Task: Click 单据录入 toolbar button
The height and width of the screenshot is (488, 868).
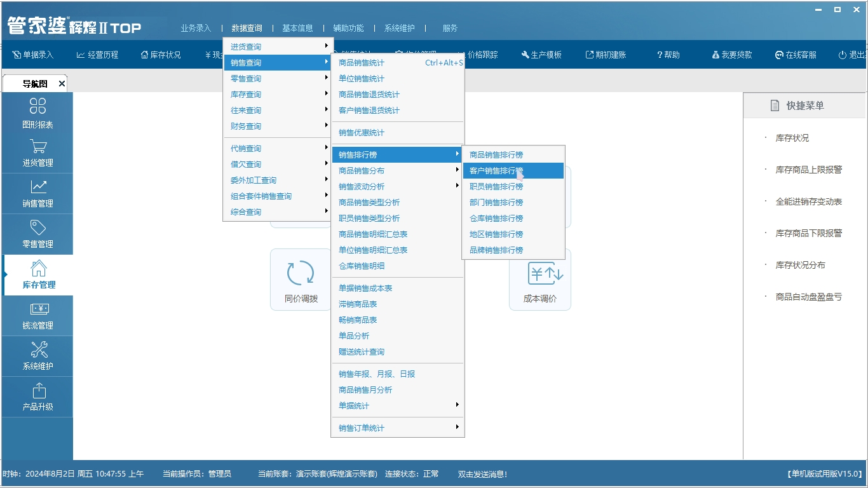Action: pyautogui.click(x=32, y=55)
